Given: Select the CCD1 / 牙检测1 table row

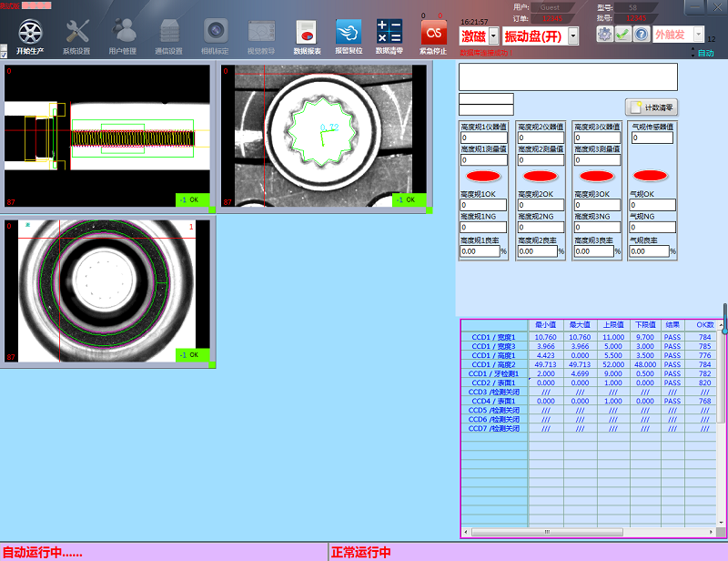Looking at the screenshot, I should (x=493, y=373).
